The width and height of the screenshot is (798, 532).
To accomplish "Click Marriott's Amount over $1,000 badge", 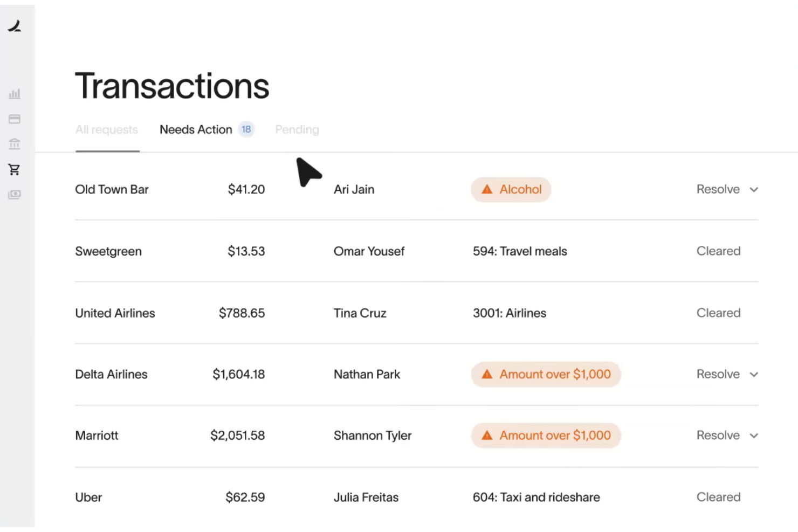I will (x=545, y=436).
